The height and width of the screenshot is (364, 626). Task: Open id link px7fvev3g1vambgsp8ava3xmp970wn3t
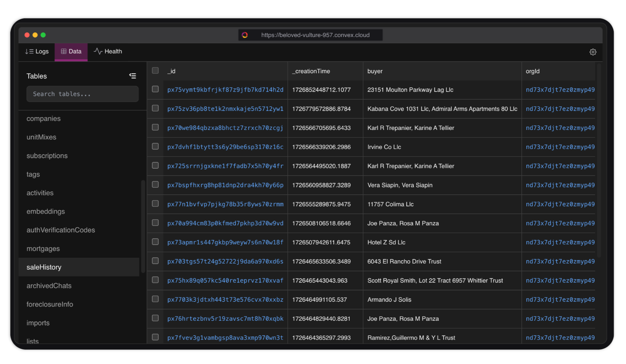click(225, 338)
